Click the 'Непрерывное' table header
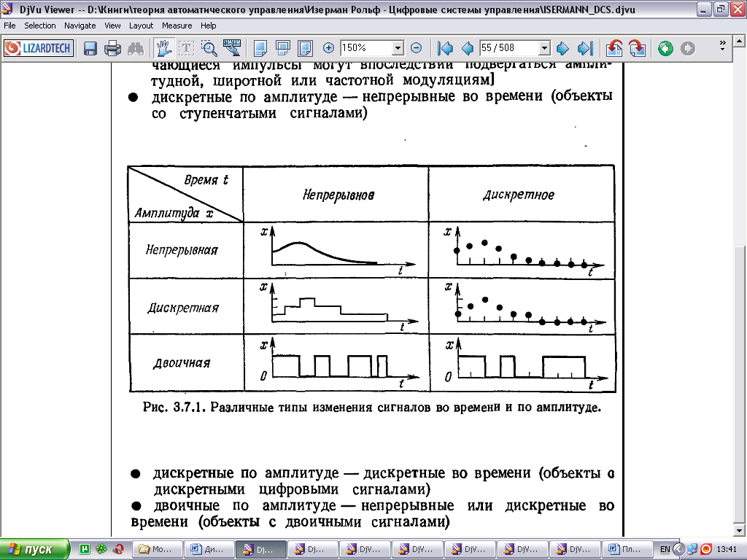The width and height of the screenshot is (747, 560). click(338, 195)
